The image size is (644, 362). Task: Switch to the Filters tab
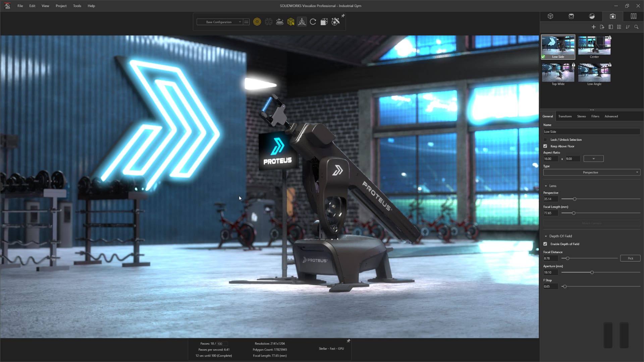click(x=595, y=116)
